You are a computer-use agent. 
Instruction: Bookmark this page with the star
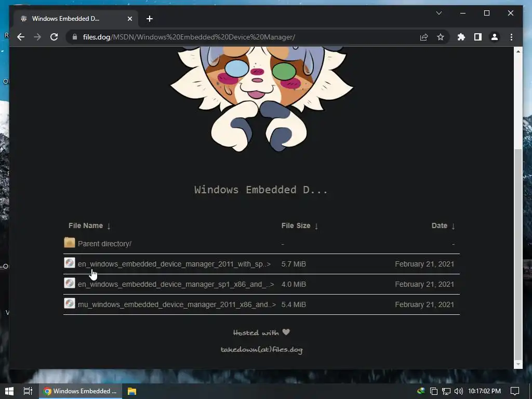tap(441, 37)
